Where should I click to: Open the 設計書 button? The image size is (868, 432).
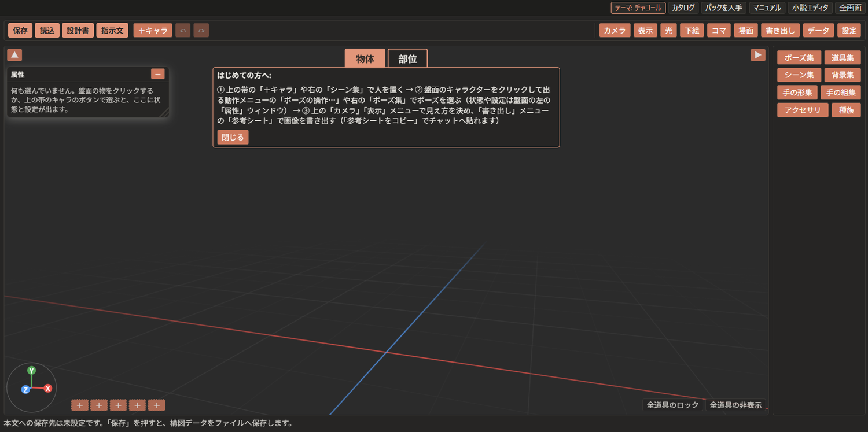78,31
